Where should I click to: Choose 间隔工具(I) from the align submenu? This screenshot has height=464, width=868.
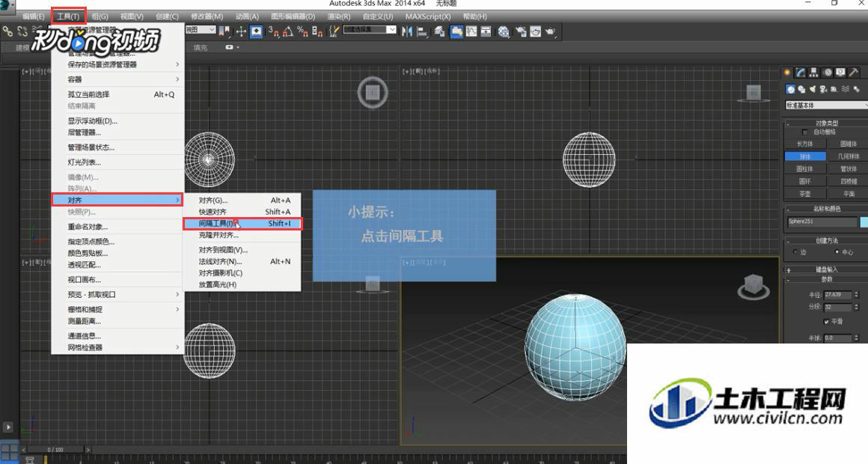[x=243, y=224]
